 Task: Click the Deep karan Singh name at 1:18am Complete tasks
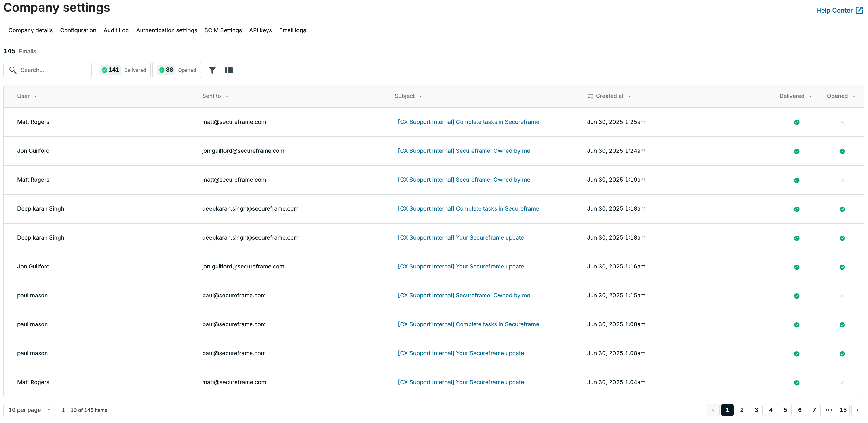click(41, 209)
